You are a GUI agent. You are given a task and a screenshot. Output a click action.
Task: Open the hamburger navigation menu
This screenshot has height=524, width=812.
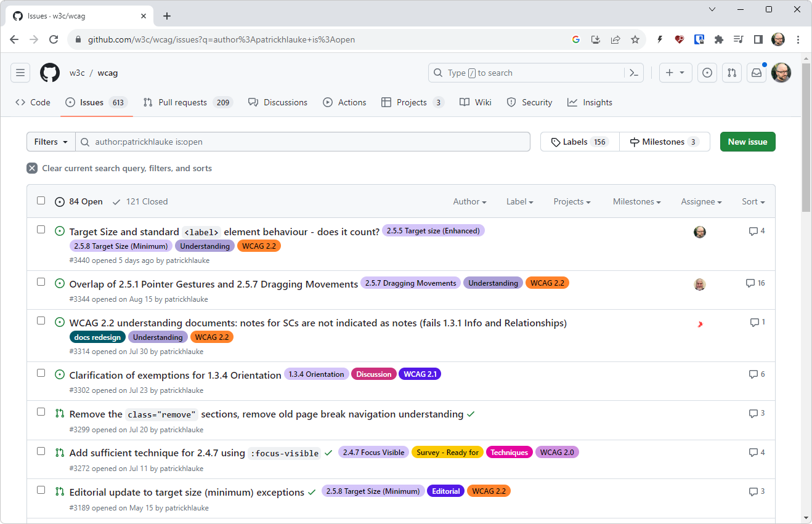coord(20,73)
